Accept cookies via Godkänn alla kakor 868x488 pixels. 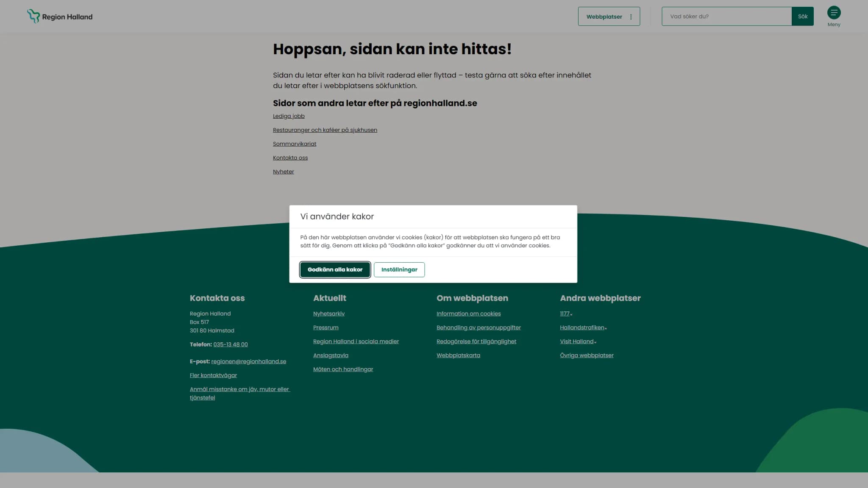tap(335, 269)
